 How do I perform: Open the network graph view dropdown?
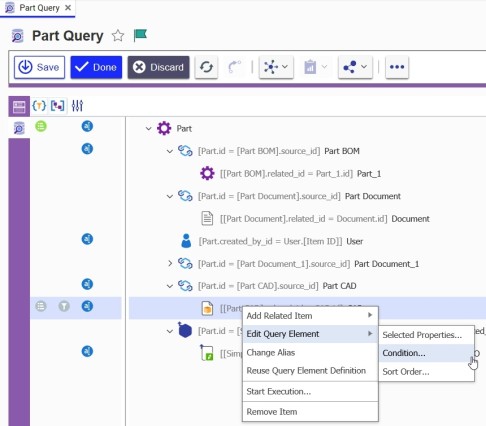tap(276, 67)
